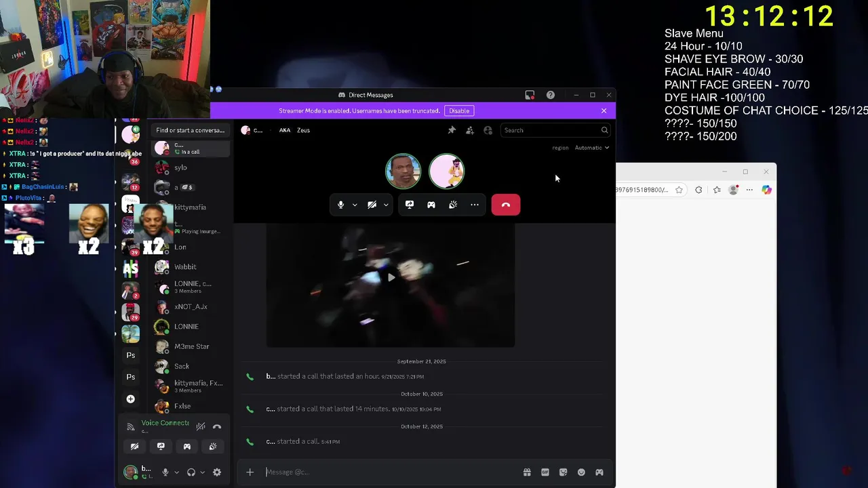Play the video in the chat
Viewport: 868px width, 488px height.
(391, 278)
